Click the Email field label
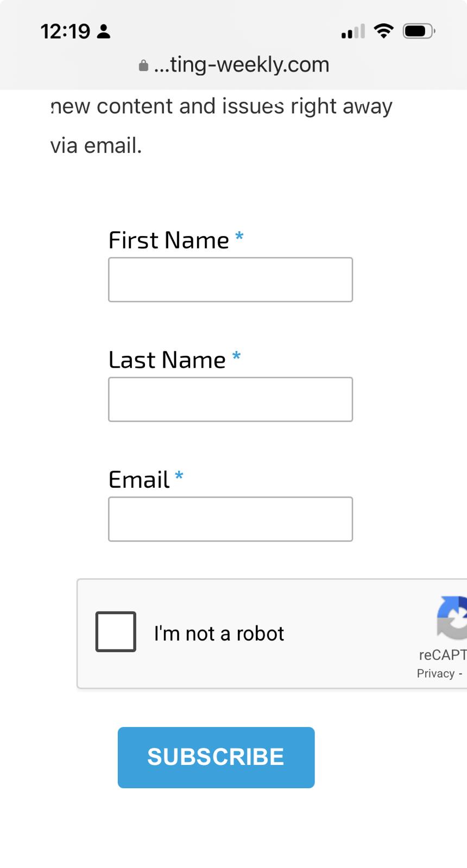Image resolution: width=467 pixels, height=868 pixels. coord(139,480)
